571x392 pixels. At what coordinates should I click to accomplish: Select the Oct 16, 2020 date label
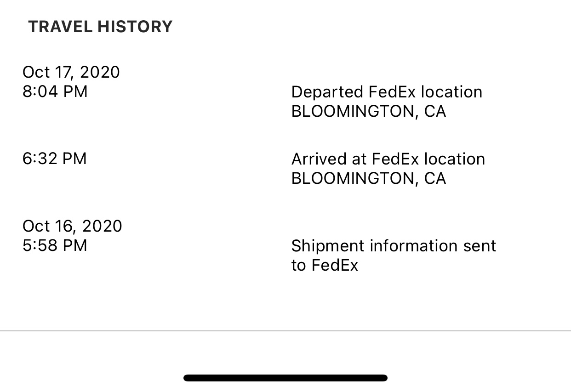(72, 226)
